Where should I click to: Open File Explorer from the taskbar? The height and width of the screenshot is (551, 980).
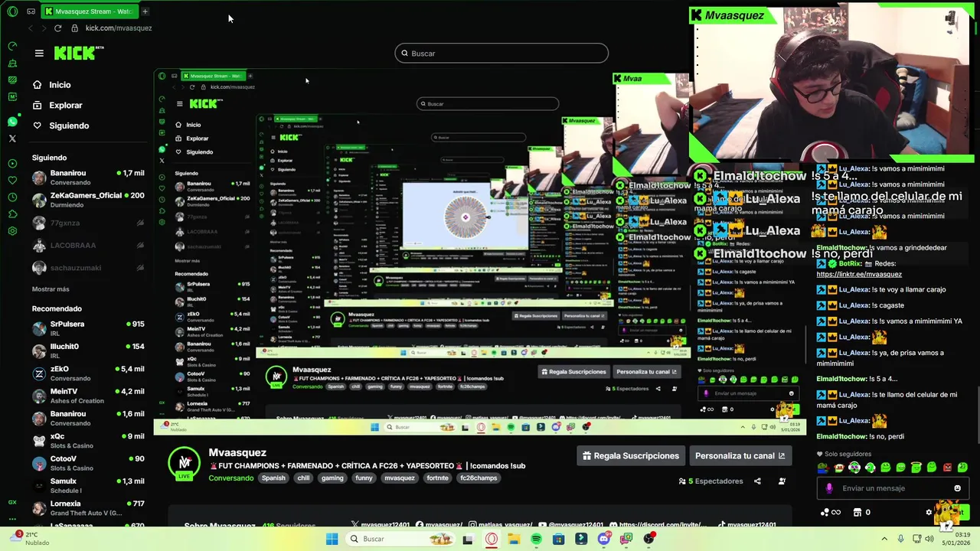pos(514,539)
